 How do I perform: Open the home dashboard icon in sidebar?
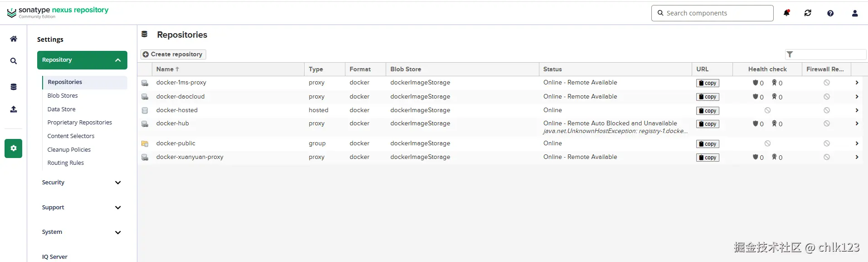pos(14,39)
